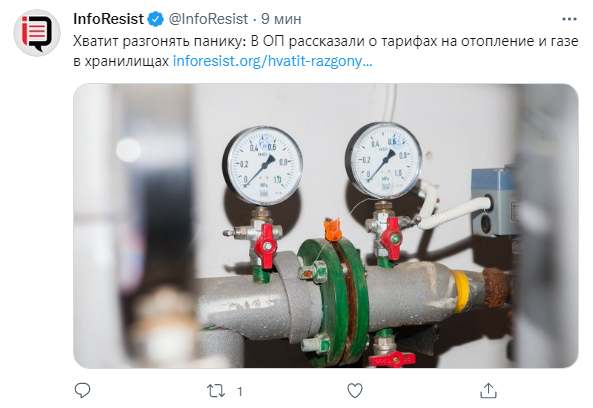Like the tweet with the heart icon
Screen dimensions: 593x408
point(355,391)
